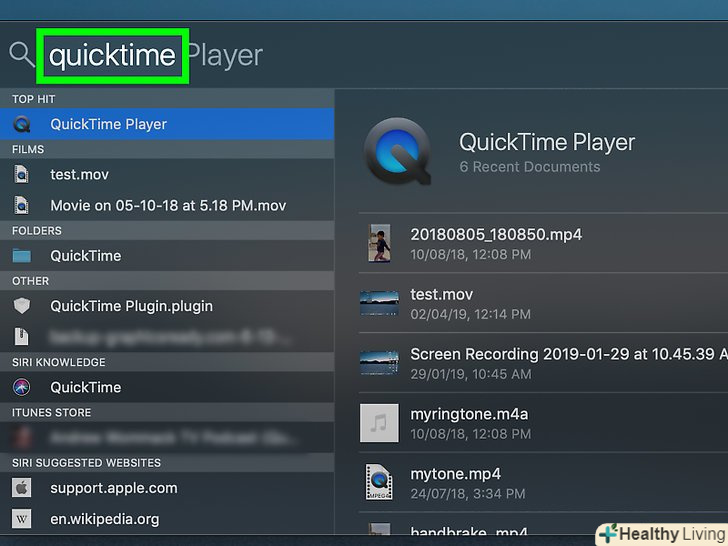Click the Wikipedia W icon
Image resolution: width=728 pixels, height=546 pixels.
coord(22,519)
